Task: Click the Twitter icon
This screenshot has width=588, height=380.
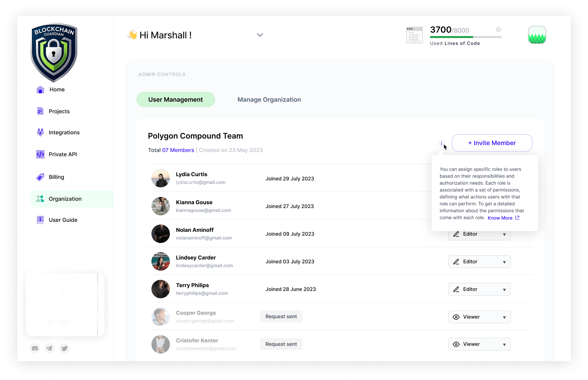Action: coord(64,348)
